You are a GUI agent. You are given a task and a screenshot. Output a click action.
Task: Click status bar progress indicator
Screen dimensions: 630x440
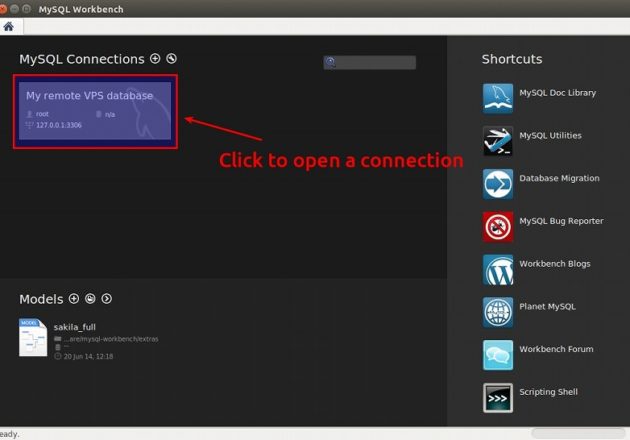pyautogui.click(x=579, y=433)
